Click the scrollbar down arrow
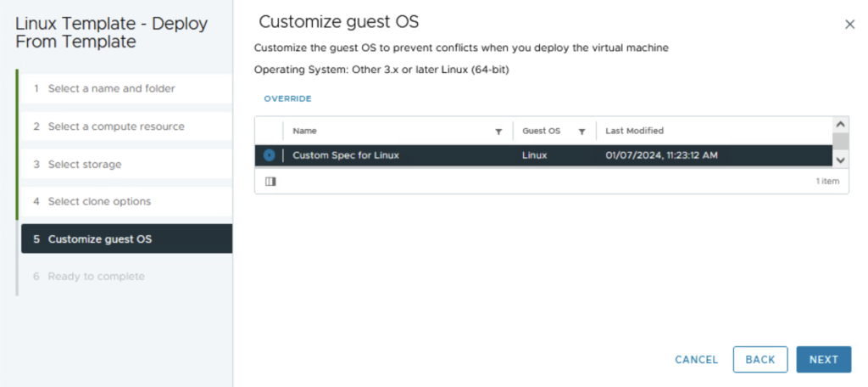Viewport: 868px width, 387px height. [841, 160]
